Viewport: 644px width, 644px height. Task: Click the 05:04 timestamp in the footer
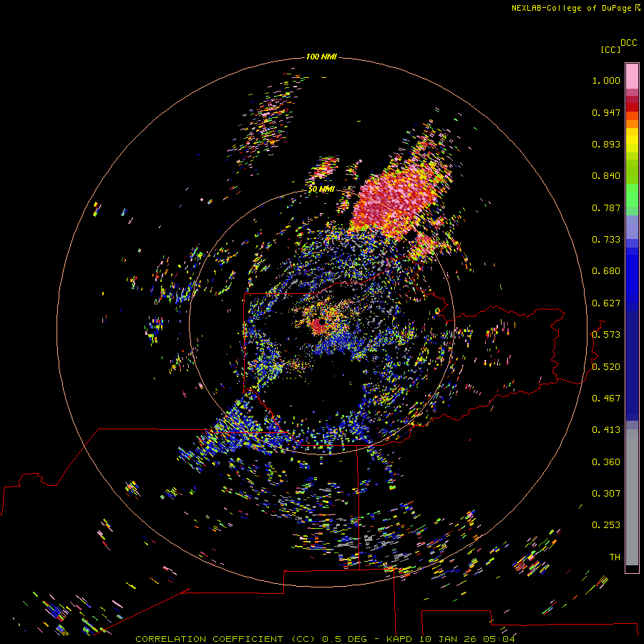[x=499, y=639]
